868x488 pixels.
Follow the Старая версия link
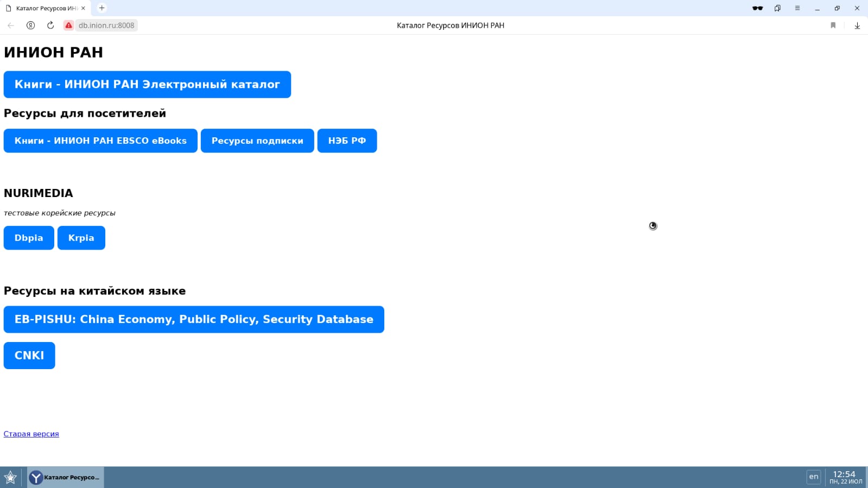point(31,434)
